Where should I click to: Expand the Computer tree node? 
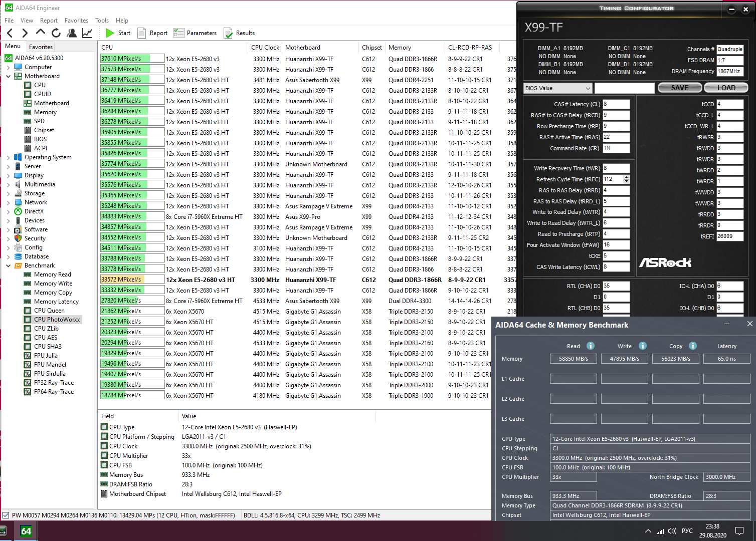point(8,67)
